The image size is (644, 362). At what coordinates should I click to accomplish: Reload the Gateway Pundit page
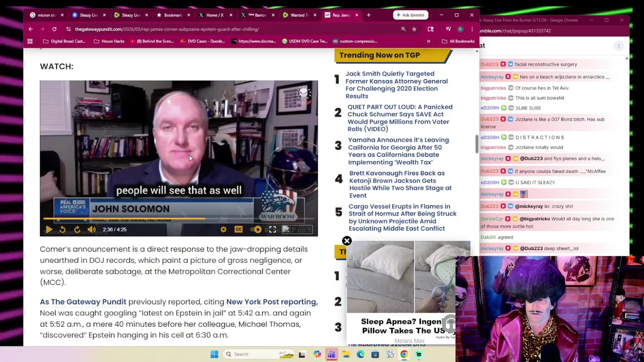(x=54, y=29)
